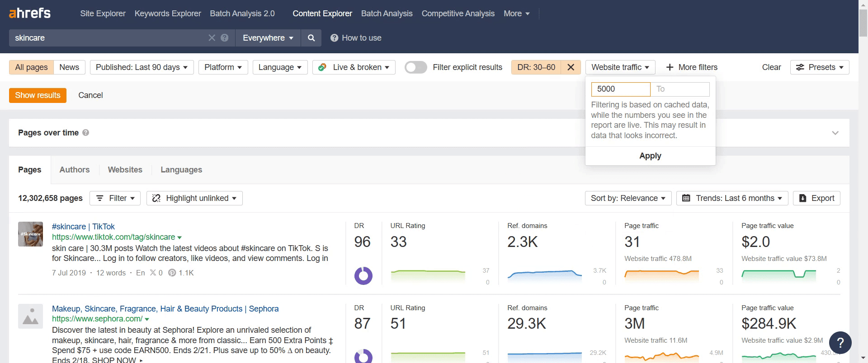This screenshot has width=868, height=363.
Task: Click the Website traffic From input field
Action: point(621,89)
